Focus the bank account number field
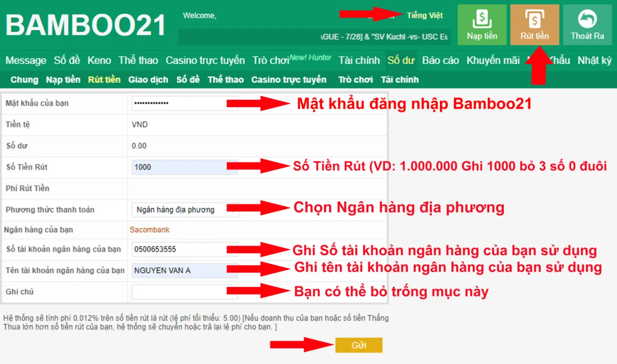This screenshot has height=364, width=617. click(184, 249)
